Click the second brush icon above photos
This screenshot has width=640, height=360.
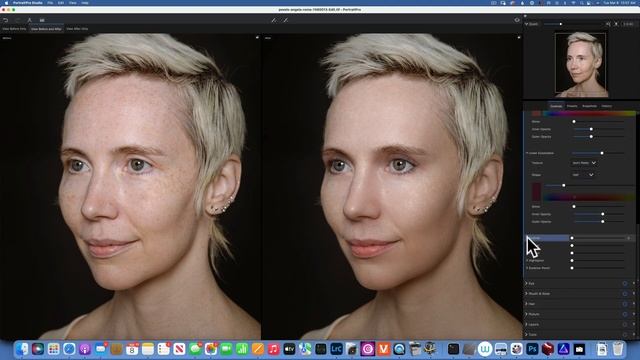point(285,20)
